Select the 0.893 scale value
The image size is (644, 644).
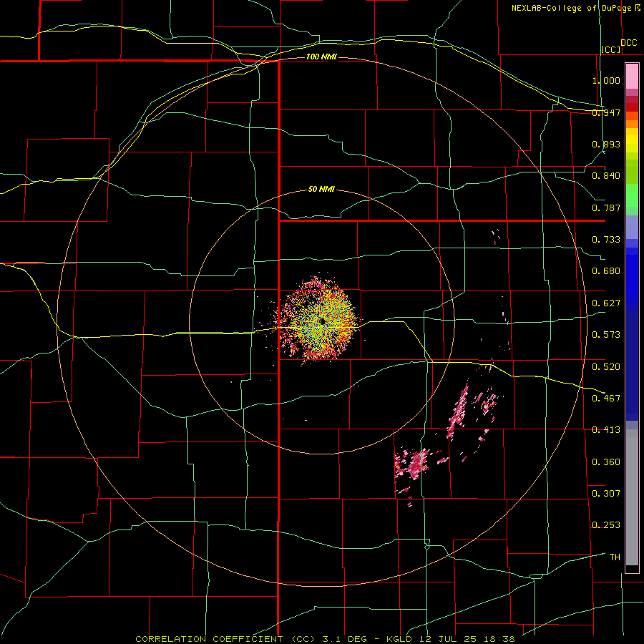click(606, 144)
